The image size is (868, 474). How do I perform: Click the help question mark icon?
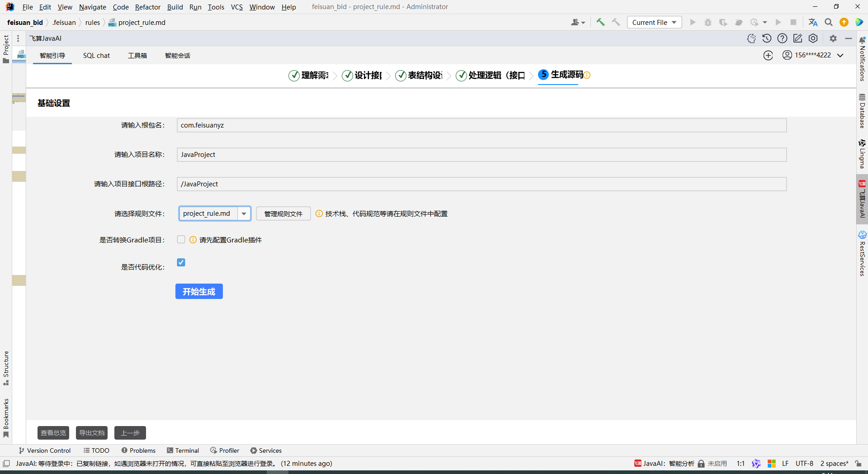click(x=782, y=38)
